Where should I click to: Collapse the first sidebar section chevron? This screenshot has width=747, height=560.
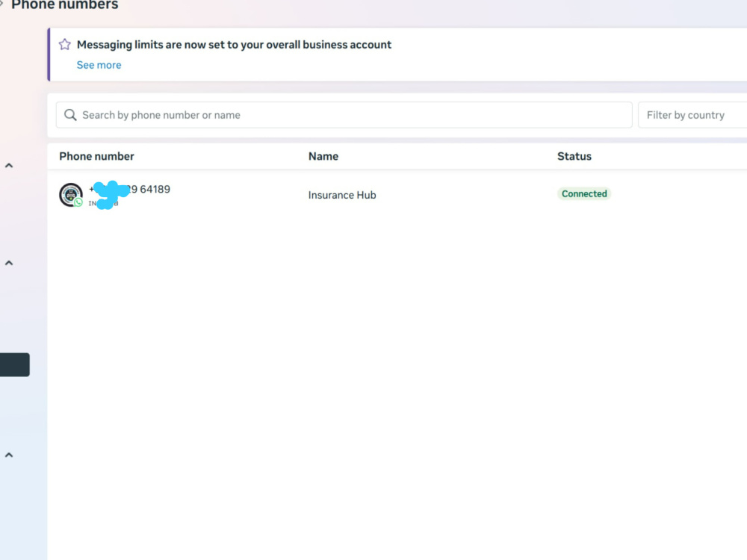click(x=9, y=166)
